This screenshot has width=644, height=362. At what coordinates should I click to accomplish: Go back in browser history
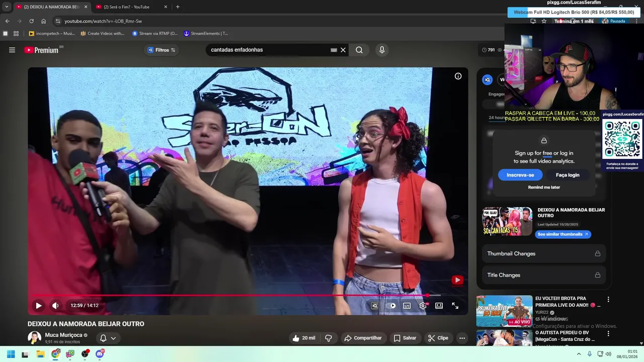coord(7,21)
